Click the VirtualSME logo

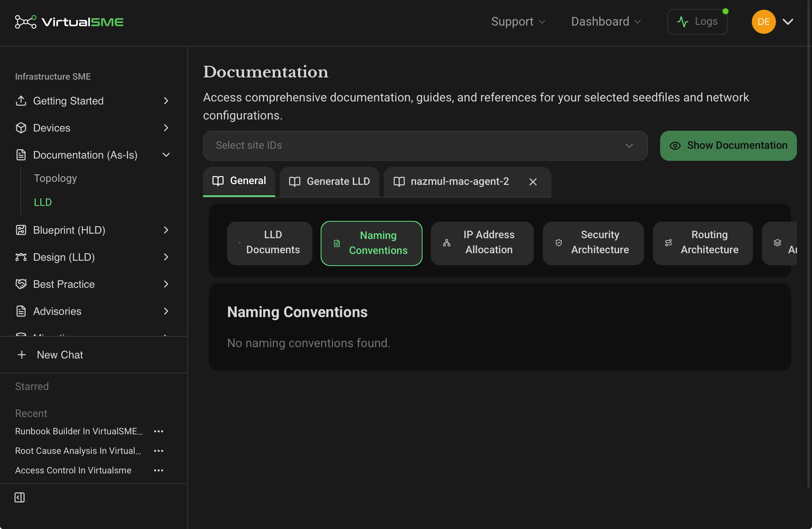[x=69, y=22]
